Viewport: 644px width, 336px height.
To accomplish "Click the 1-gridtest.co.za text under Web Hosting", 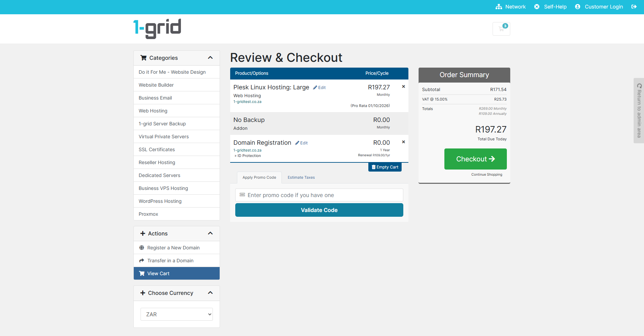I will [x=247, y=102].
